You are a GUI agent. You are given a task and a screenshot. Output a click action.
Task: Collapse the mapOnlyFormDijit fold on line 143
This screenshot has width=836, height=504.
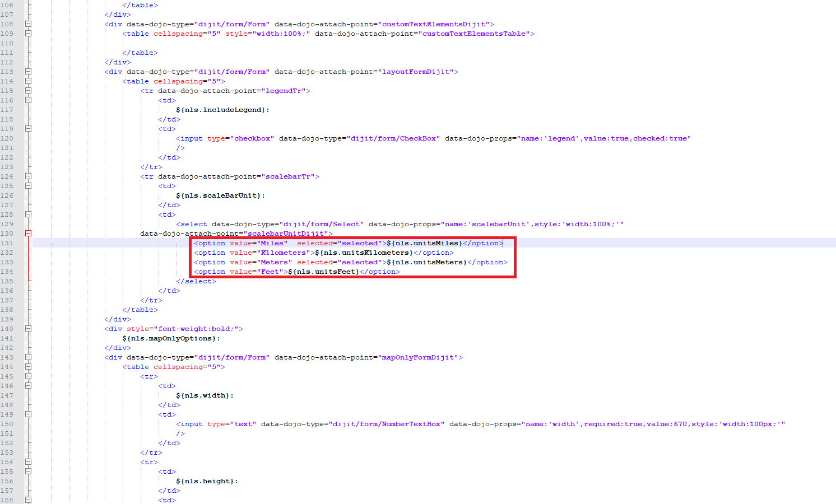tap(28, 357)
